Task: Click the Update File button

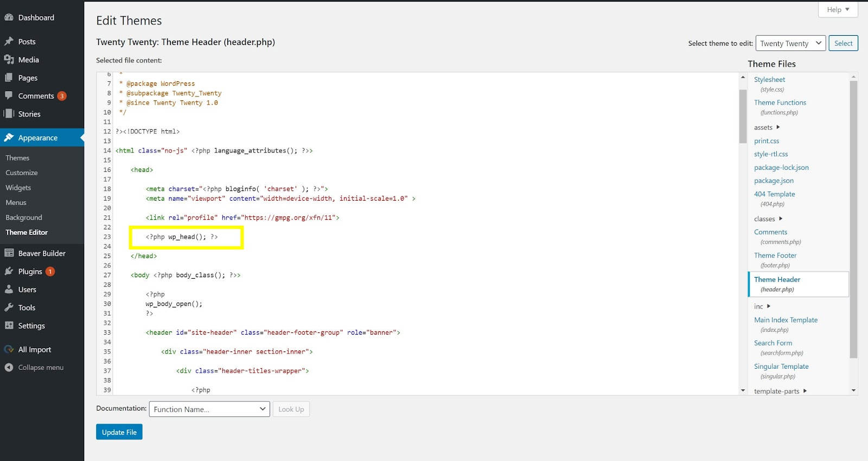Action: pos(119,432)
